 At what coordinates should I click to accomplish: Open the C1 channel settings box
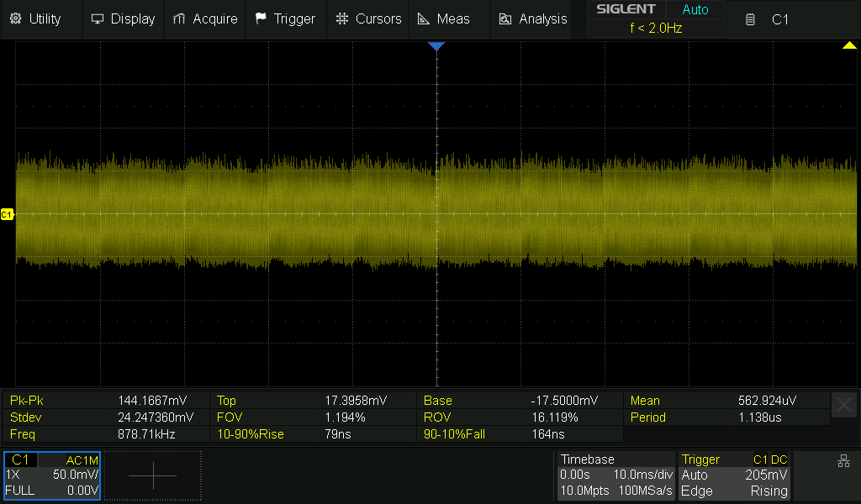coord(52,475)
